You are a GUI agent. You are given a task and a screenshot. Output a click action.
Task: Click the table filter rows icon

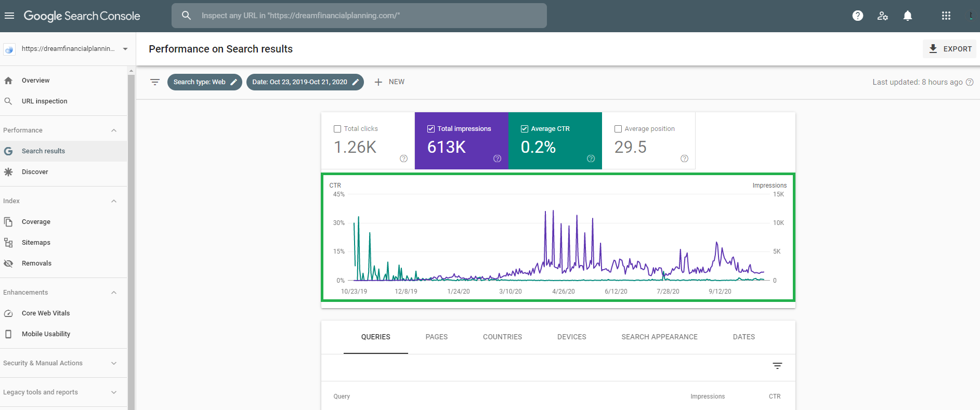pyautogui.click(x=777, y=366)
